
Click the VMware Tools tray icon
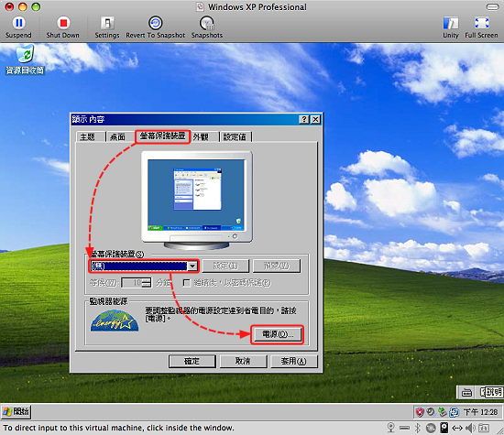click(454, 412)
